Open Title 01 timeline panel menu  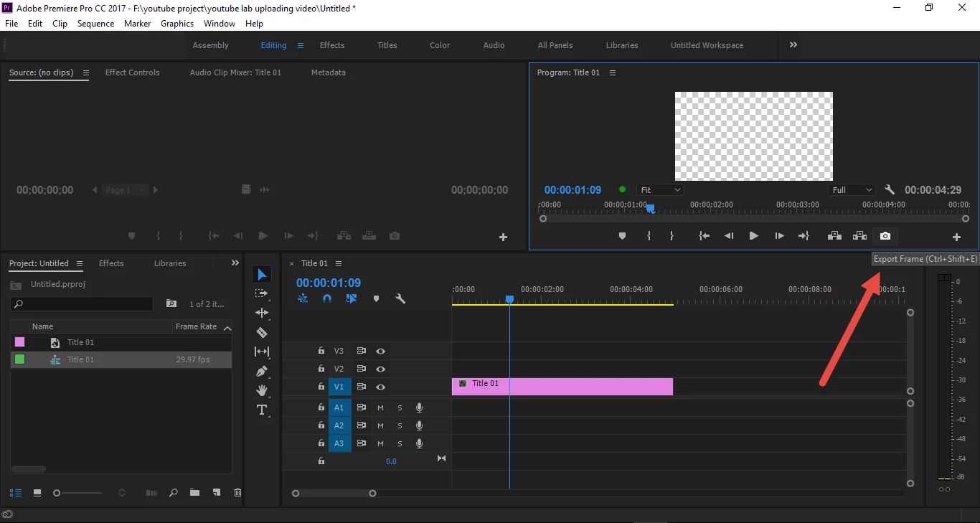pyautogui.click(x=339, y=263)
